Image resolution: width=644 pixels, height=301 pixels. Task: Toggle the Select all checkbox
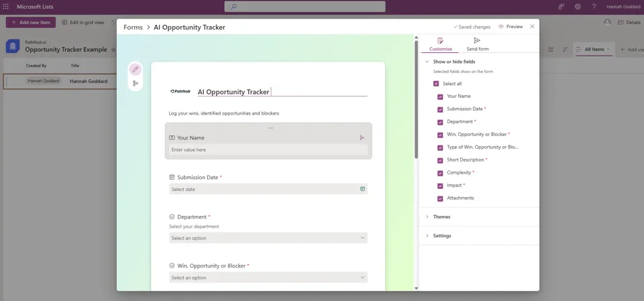[436, 84]
